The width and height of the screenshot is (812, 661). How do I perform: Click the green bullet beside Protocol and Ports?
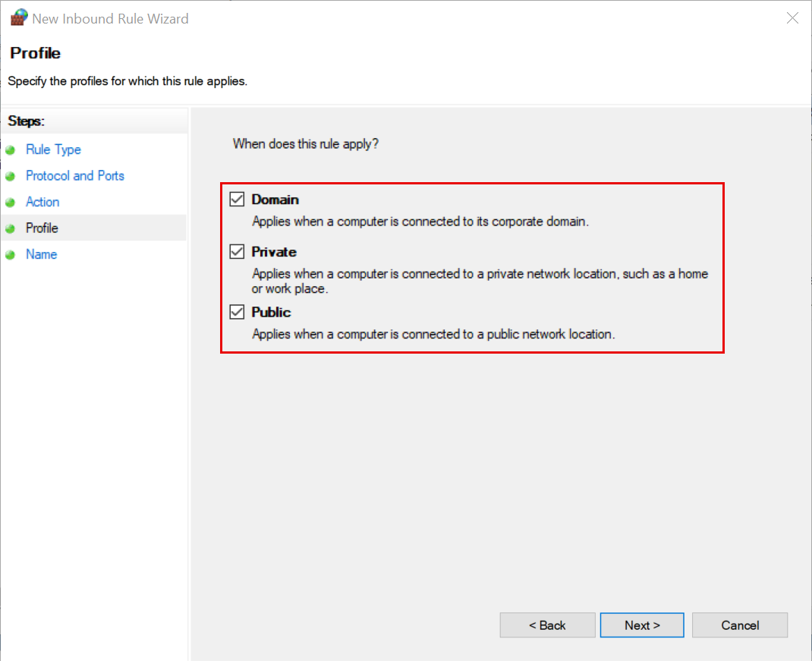[10, 176]
